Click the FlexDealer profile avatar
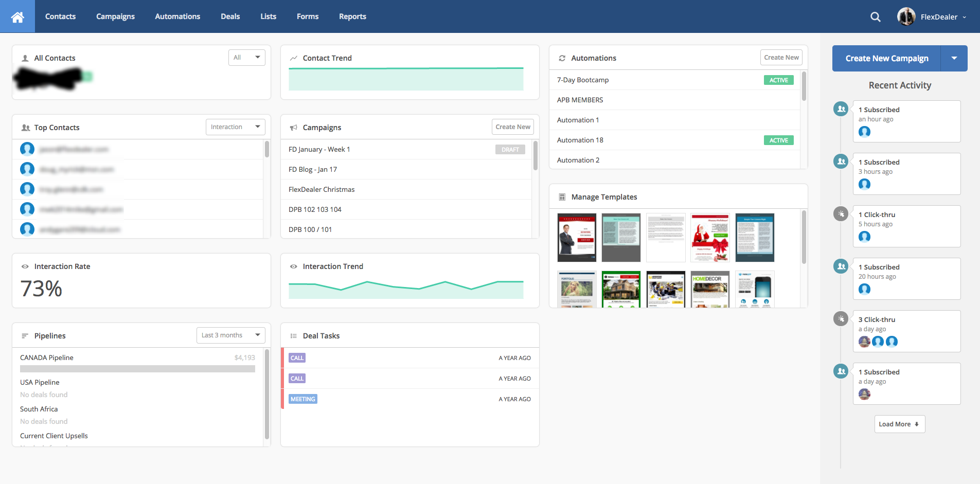Viewport: 980px width, 484px height. point(906,16)
